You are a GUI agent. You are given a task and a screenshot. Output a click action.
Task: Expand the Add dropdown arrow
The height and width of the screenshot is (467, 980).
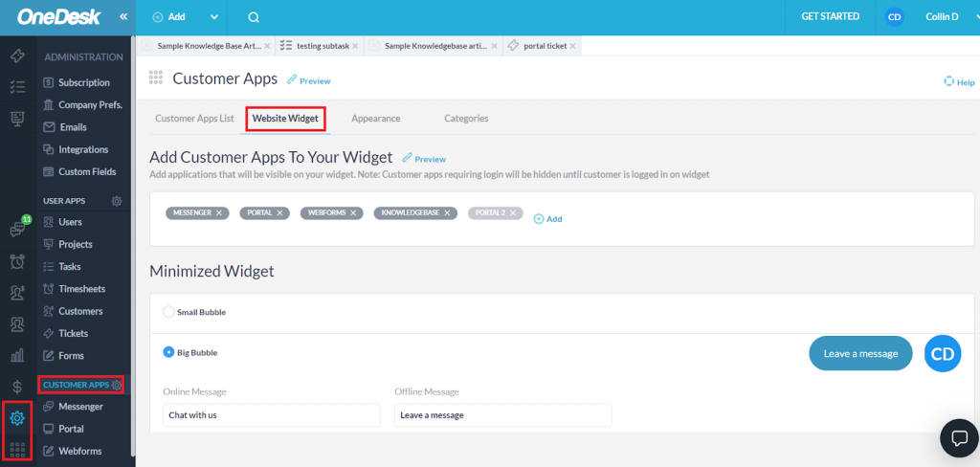coord(214,17)
